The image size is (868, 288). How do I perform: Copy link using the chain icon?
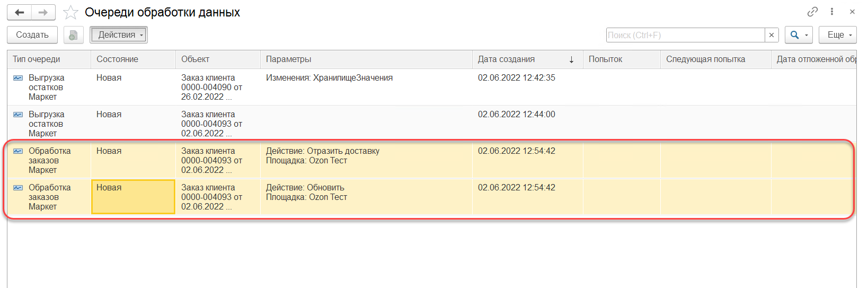(812, 12)
